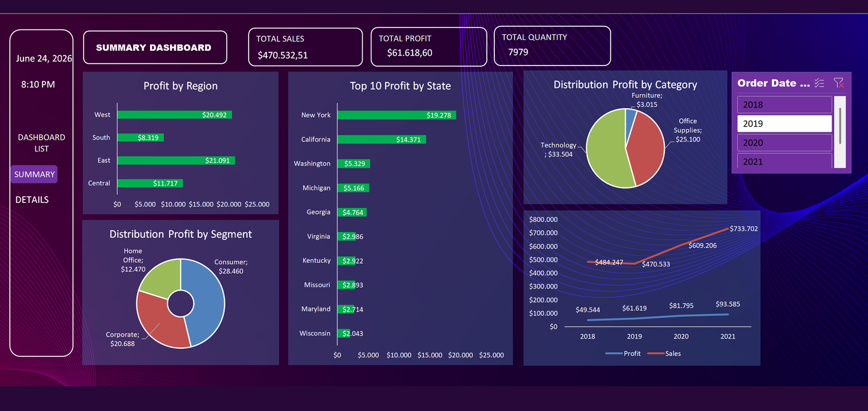868x411 pixels.
Task: Click the $484.247 sales data label
Action: click(609, 262)
